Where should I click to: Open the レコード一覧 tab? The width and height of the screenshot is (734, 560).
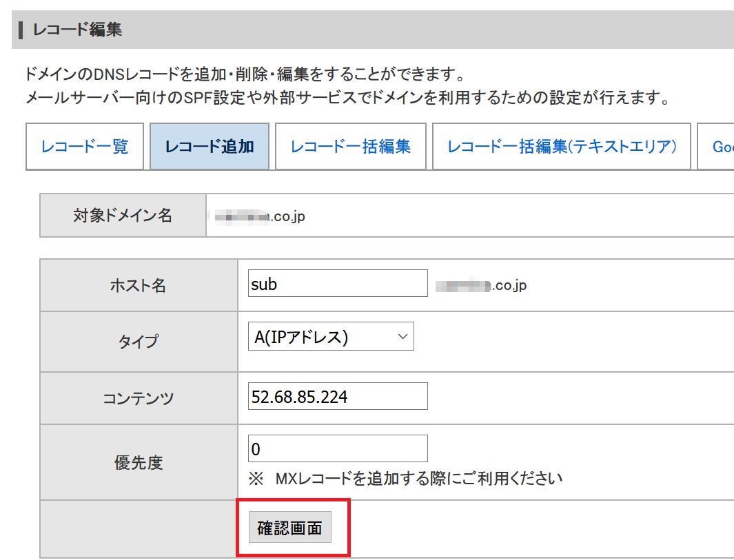click(x=85, y=147)
